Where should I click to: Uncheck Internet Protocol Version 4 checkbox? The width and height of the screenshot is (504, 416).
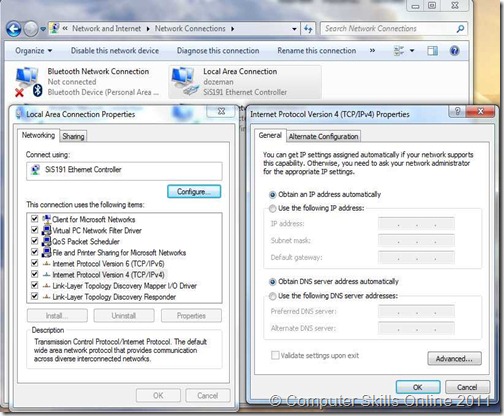click(x=34, y=274)
